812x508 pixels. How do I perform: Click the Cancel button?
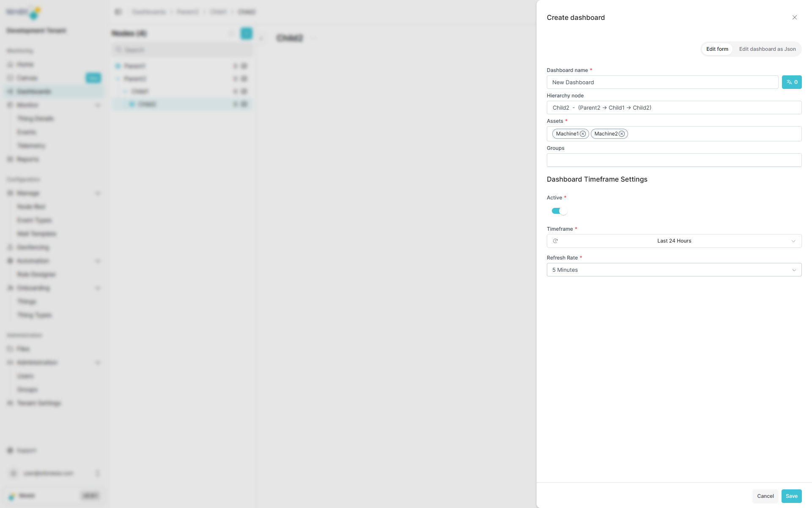[765, 496]
